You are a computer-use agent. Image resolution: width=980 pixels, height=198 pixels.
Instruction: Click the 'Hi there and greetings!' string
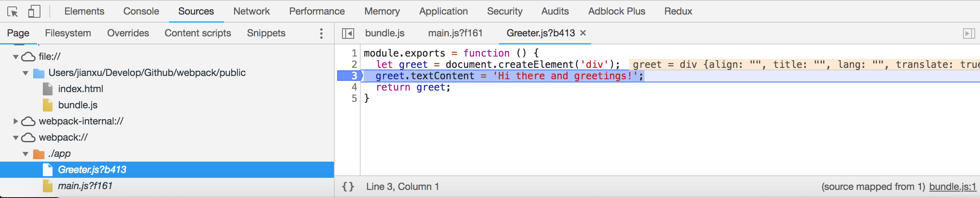click(x=565, y=76)
